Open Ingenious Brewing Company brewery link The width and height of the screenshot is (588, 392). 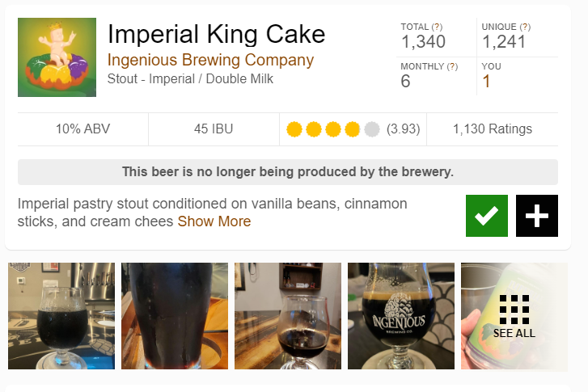[210, 61]
